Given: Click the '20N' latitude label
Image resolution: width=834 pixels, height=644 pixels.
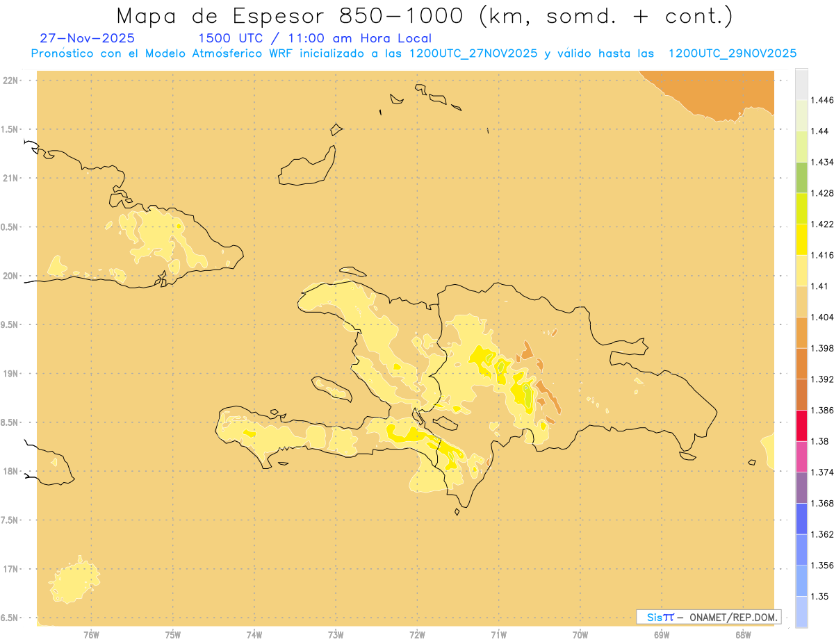Looking at the screenshot, I should click(x=11, y=276).
